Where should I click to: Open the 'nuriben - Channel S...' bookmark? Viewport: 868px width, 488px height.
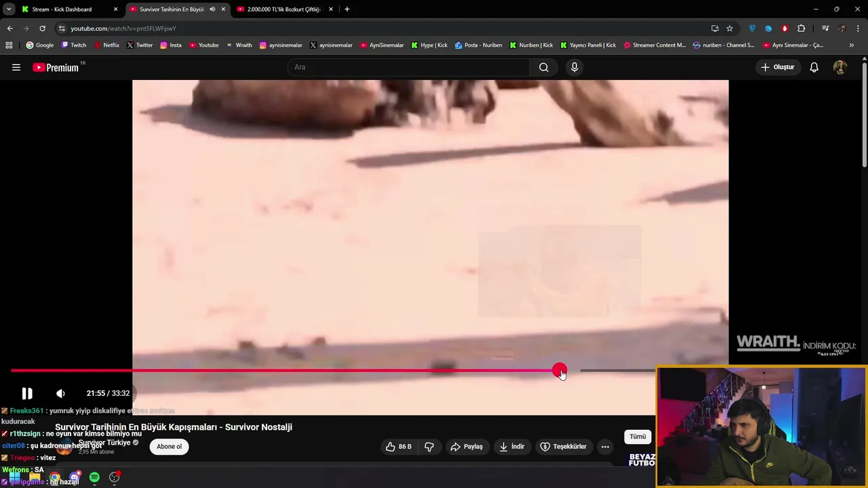click(x=724, y=45)
